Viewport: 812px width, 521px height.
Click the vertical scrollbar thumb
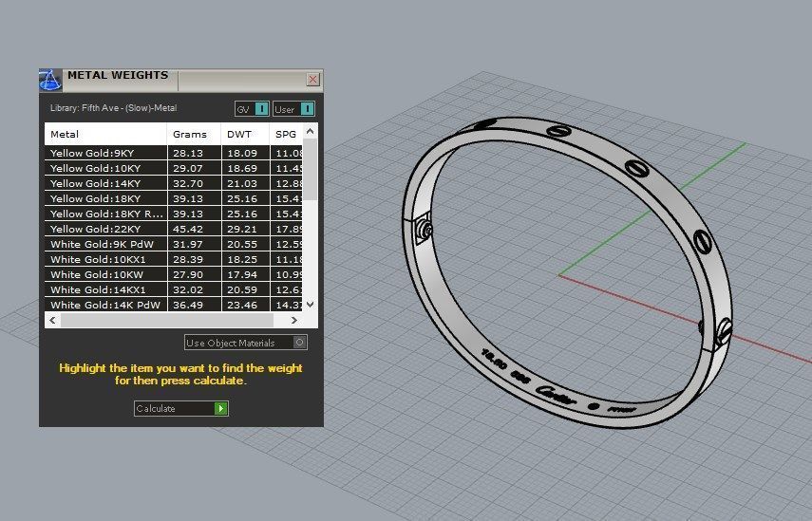[x=310, y=169]
